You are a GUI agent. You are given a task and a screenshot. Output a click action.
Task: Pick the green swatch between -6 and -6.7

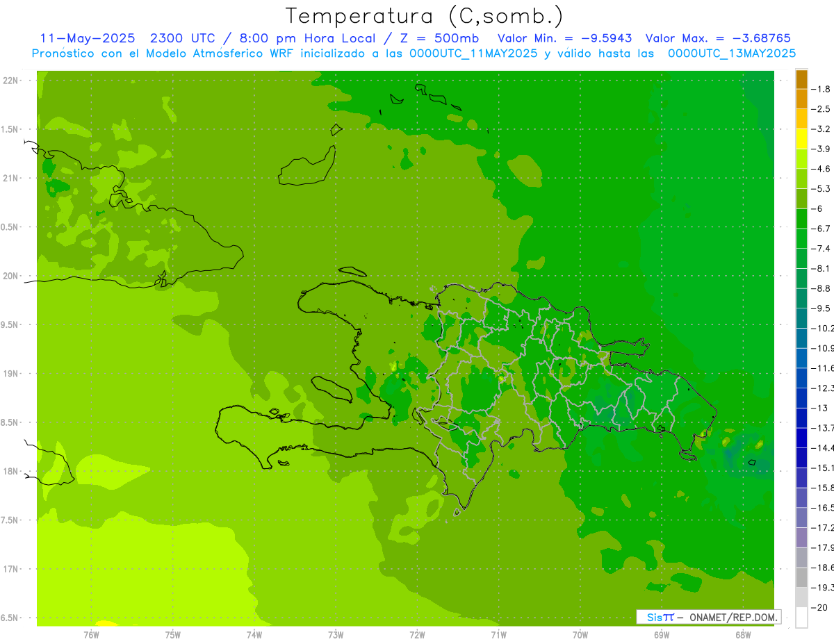tap(801, 219)
